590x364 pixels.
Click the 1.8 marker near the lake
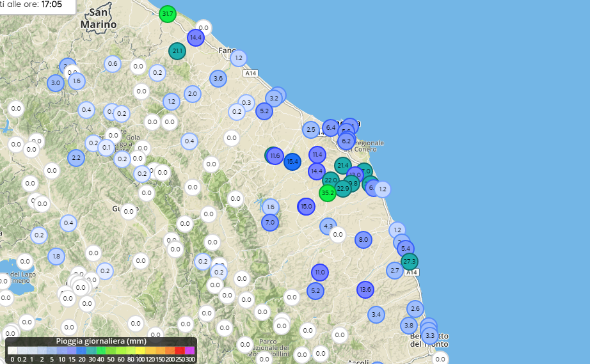56,257
